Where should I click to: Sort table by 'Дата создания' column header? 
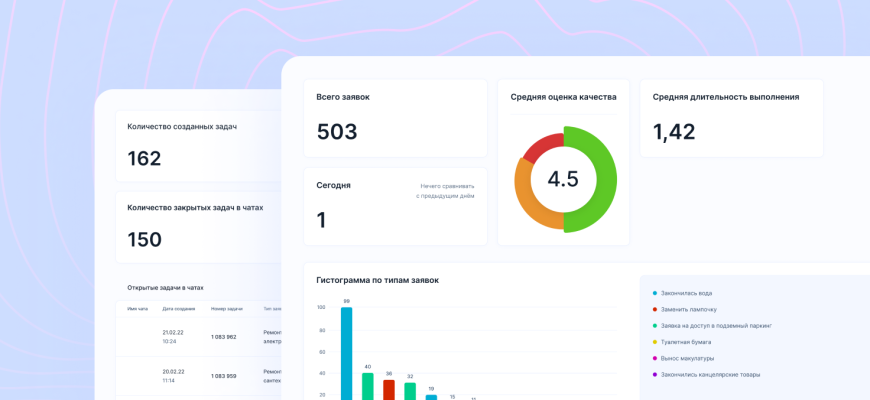(x=179, y=308)
